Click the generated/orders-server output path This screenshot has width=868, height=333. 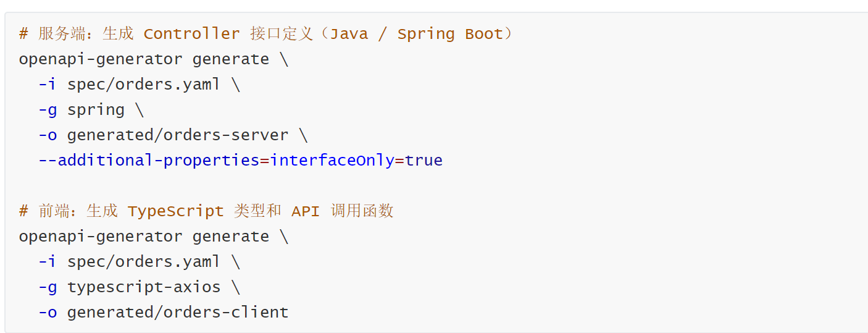tap(178, 135)
